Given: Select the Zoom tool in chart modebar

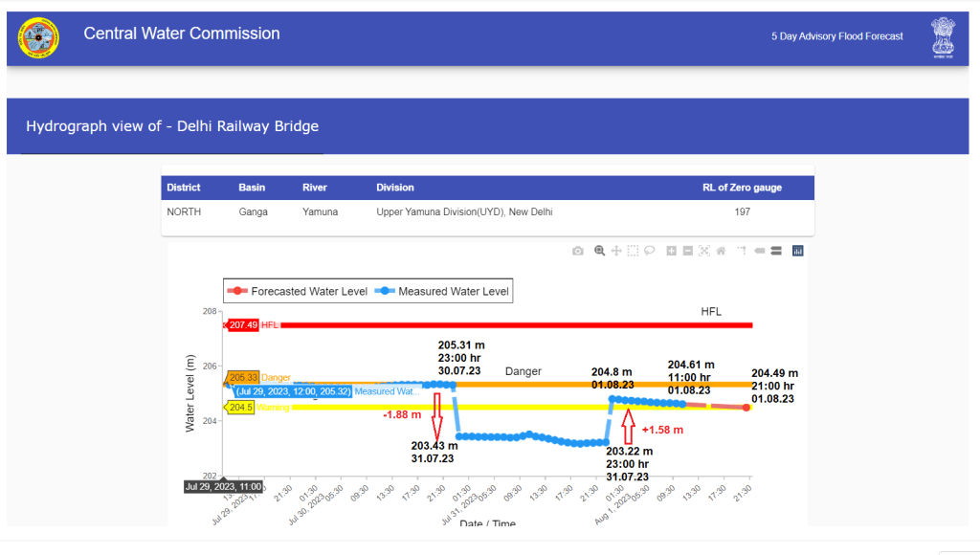Looking at the screenshot, I should [x=600, y=251].
